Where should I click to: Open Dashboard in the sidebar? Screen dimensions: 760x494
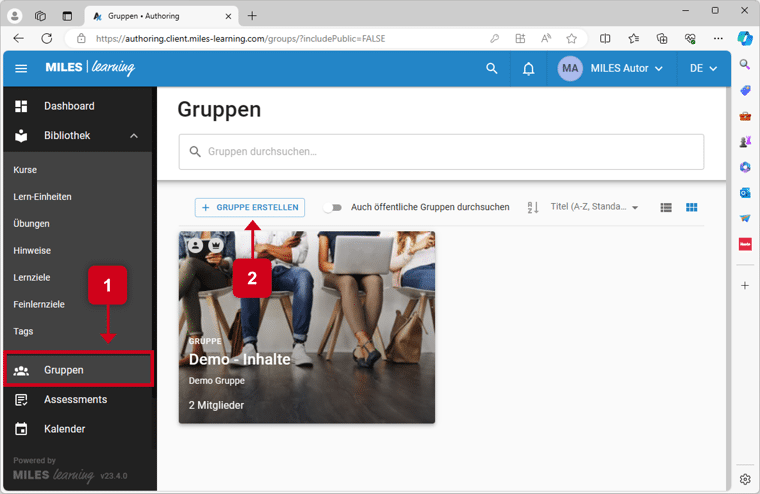pyautogui.click(x=69, y=106)
